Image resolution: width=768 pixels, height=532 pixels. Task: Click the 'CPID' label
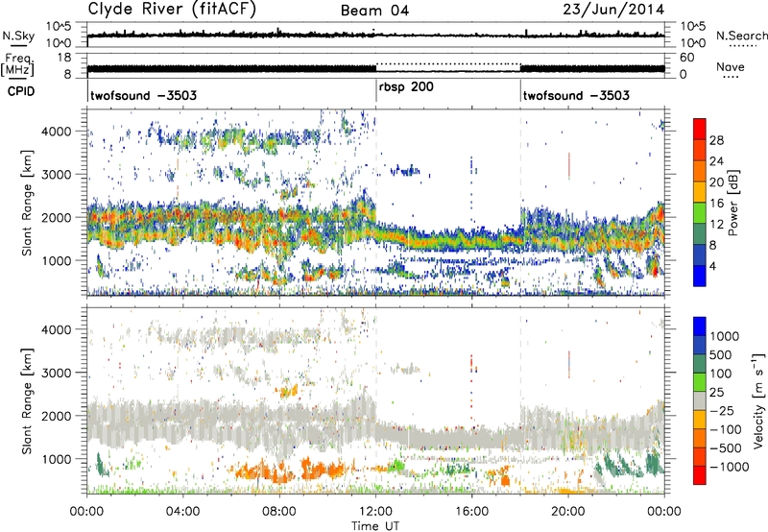(21, 91)
